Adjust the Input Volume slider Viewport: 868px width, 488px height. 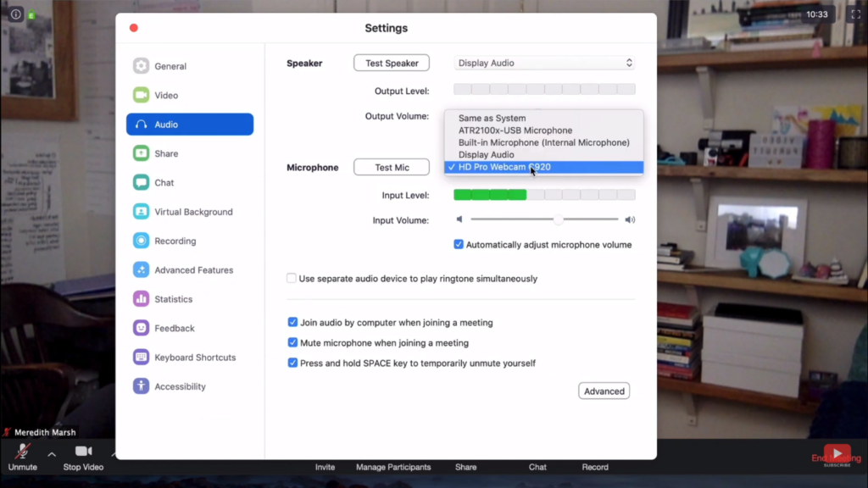click(x=544, y=219)
